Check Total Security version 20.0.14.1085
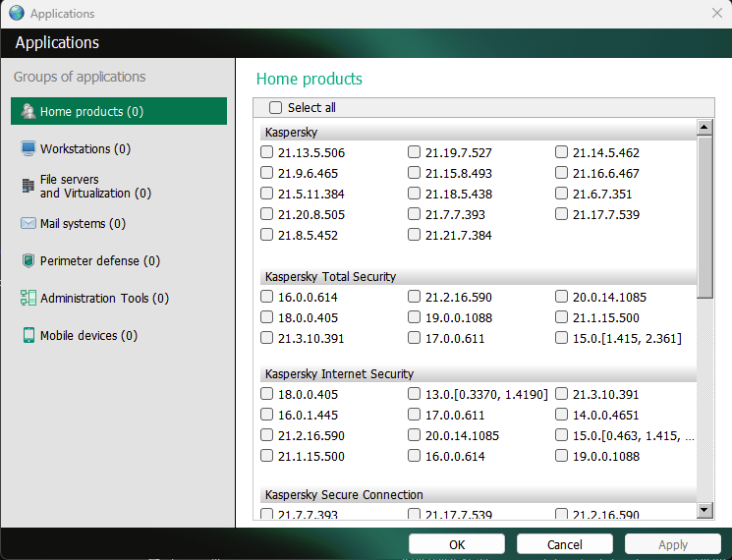Viewport: 732px width, 560px height. coord(562,296)
